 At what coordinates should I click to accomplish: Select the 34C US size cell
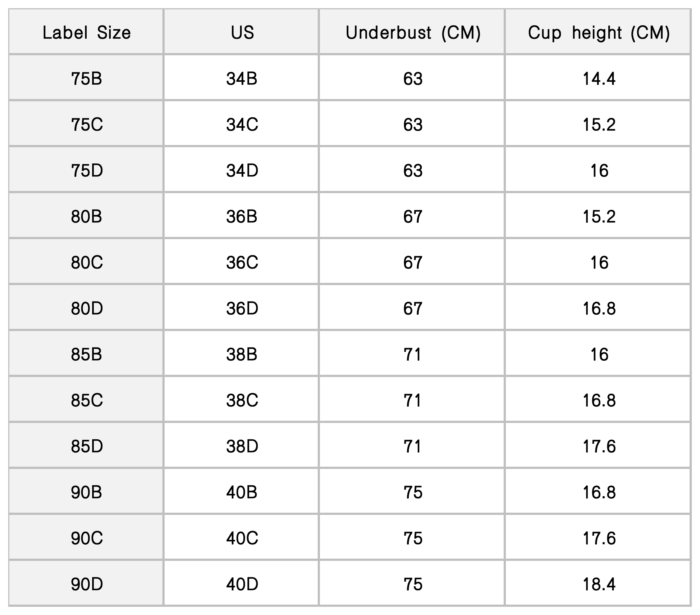[x=242, y=125]
